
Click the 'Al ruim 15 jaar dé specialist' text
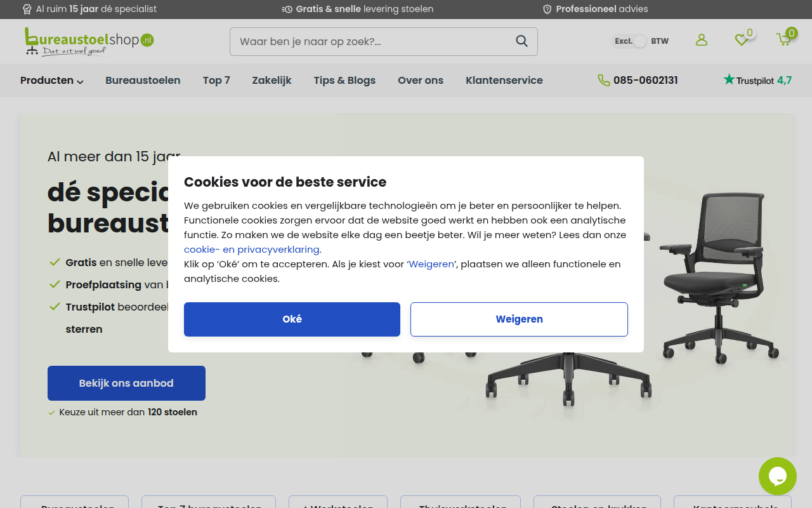[x=96, y=9]
